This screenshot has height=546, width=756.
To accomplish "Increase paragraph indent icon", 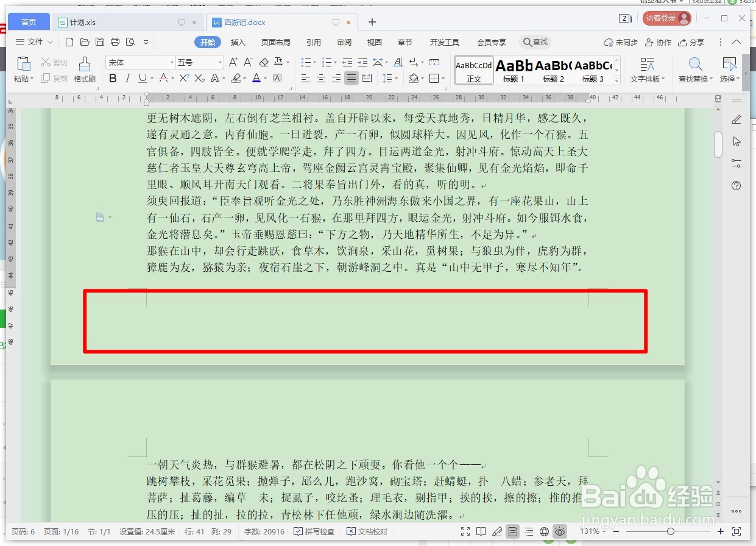I will coord(362,62).
